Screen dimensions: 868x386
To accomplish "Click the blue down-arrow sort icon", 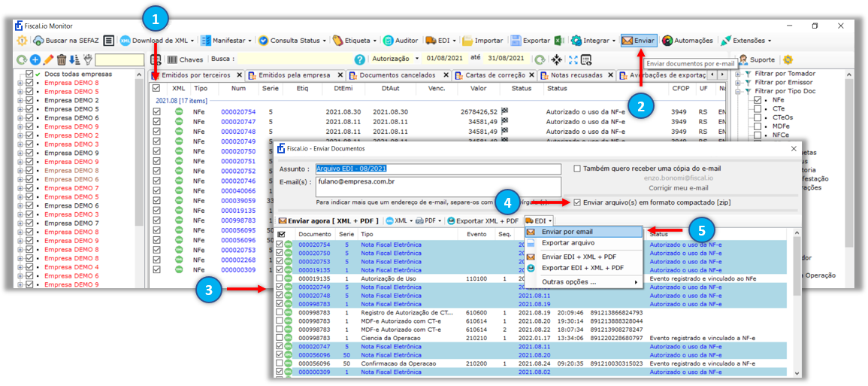I will click(74, 59).
